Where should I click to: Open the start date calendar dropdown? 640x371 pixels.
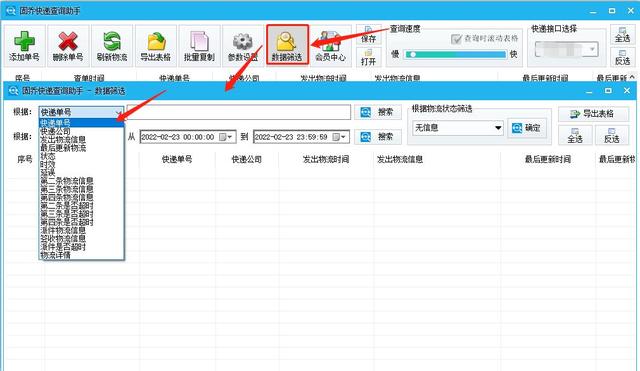tap(226, 137)
